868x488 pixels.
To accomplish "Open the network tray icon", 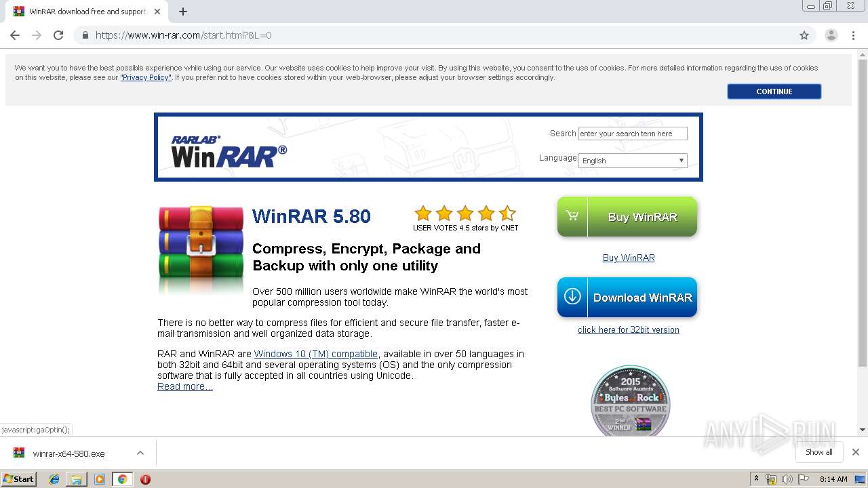I will [x=771, y=479].
